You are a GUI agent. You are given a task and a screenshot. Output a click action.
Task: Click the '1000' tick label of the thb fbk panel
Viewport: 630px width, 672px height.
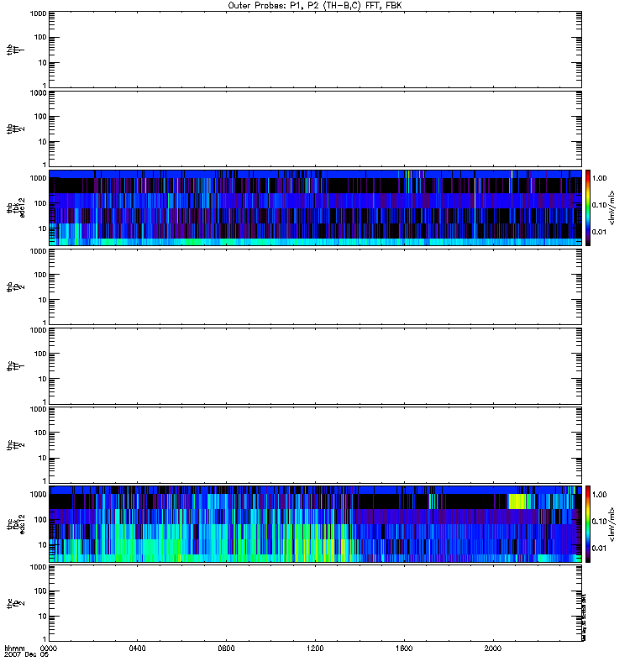[38, 178]
